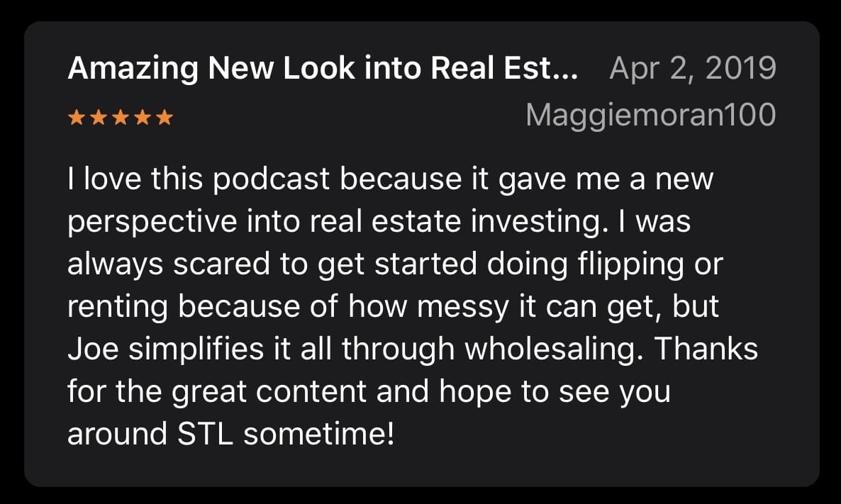Click the word 'Thanks' in the review
This screenshot has height=504, width=841.
tap(706, 349)
